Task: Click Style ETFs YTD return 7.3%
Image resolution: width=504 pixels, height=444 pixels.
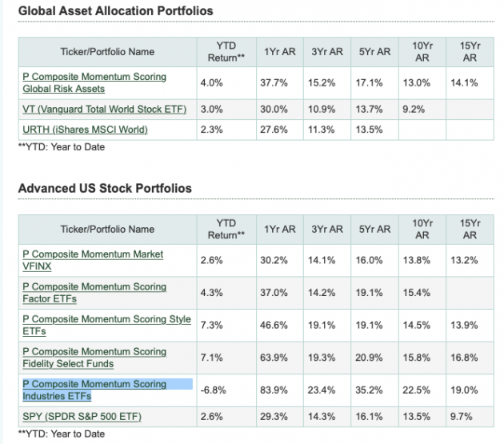Action: 211,325
